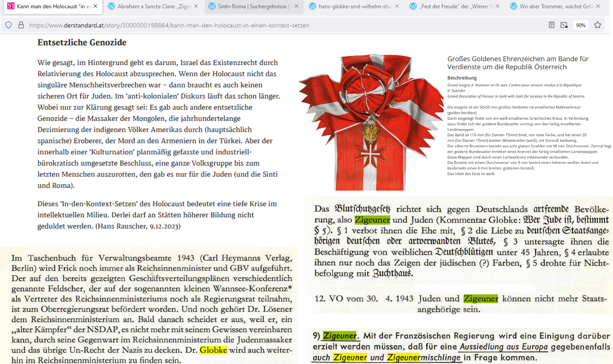613x364 pixels.
Task: Click the derstandard.at URL address field
Action: coord(169,25)
